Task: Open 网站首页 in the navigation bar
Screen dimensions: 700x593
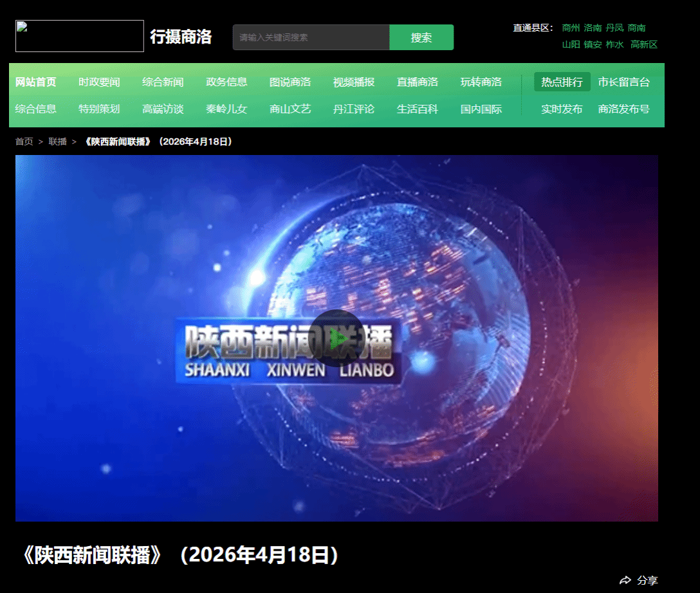Action: pos(36,82)
